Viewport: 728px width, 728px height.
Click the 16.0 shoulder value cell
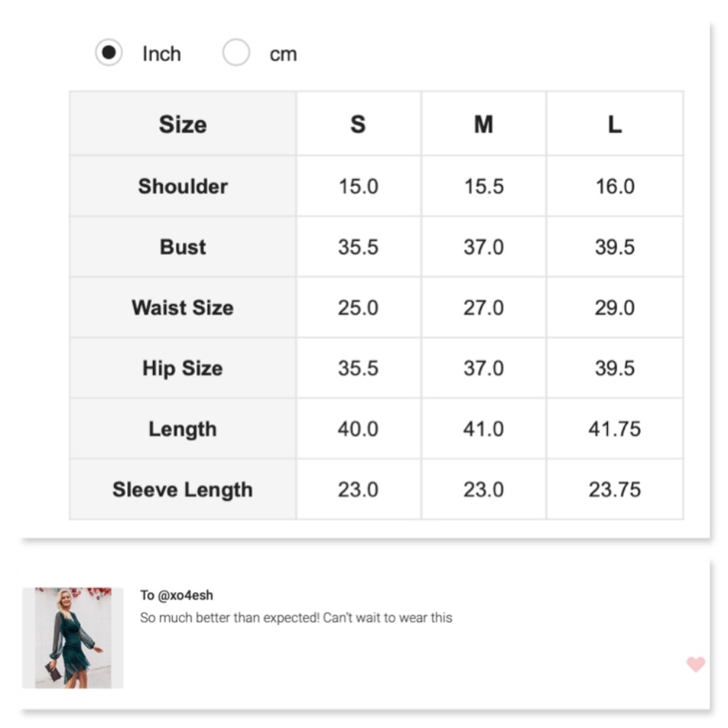click(x=614, y=186)
